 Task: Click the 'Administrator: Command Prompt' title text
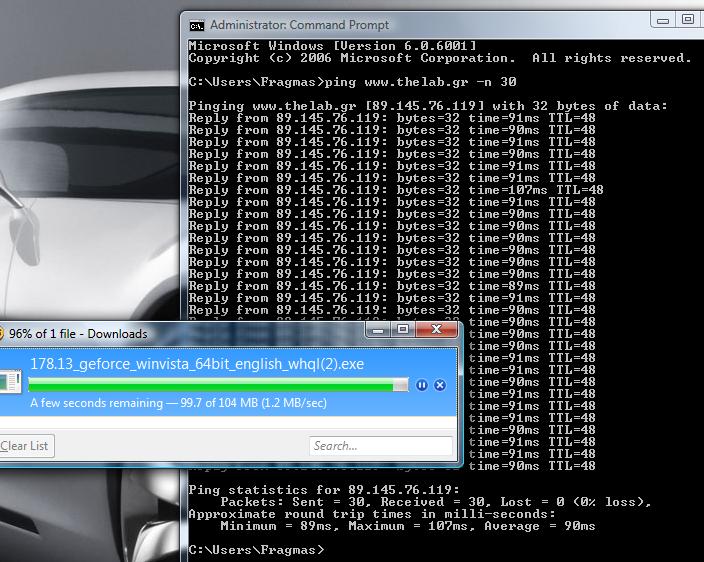coord(299,25)
